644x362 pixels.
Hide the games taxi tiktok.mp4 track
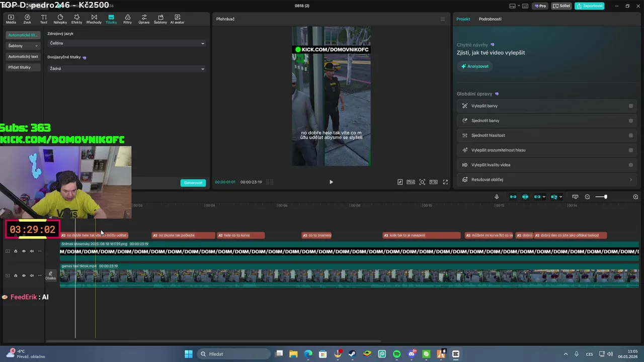(23, 276)
